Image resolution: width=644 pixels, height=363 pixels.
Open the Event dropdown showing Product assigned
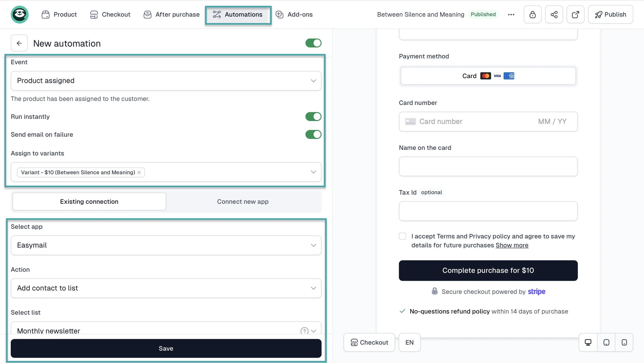coord(166,81)
